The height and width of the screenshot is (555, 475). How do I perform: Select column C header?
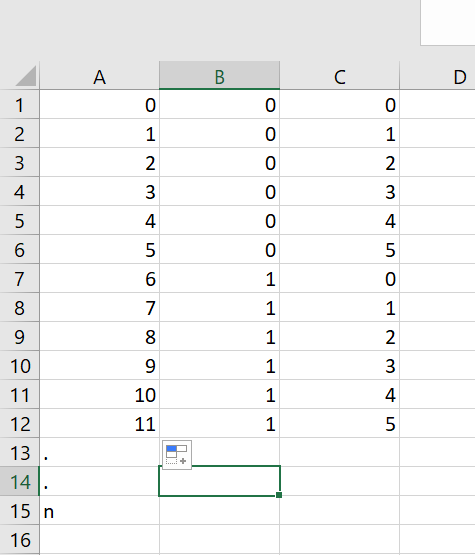(x=339, y=76)
